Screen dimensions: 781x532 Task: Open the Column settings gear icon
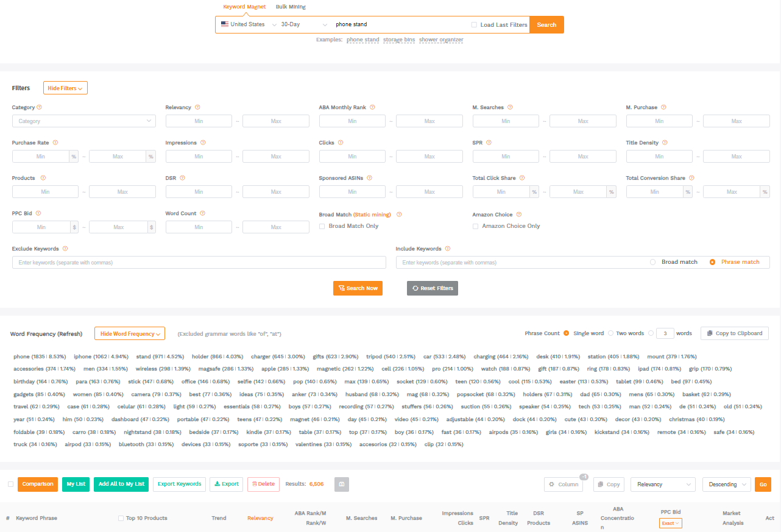tap(553, 484)
